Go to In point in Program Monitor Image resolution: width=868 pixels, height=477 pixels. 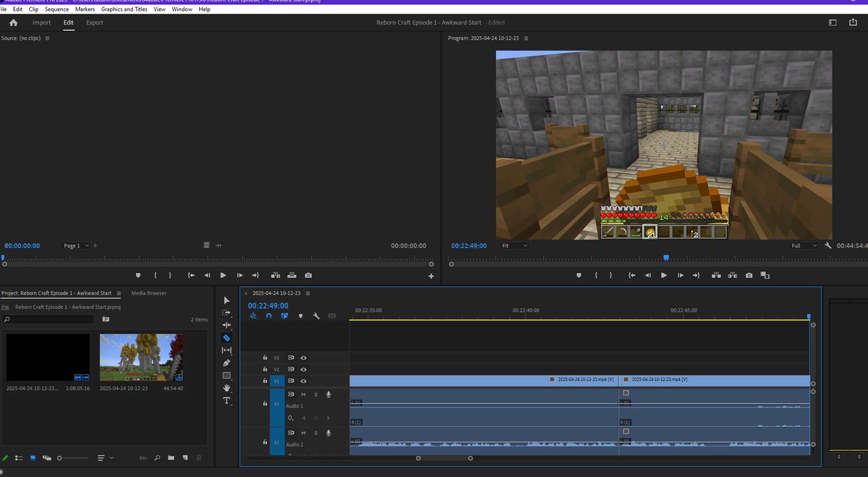632,275
